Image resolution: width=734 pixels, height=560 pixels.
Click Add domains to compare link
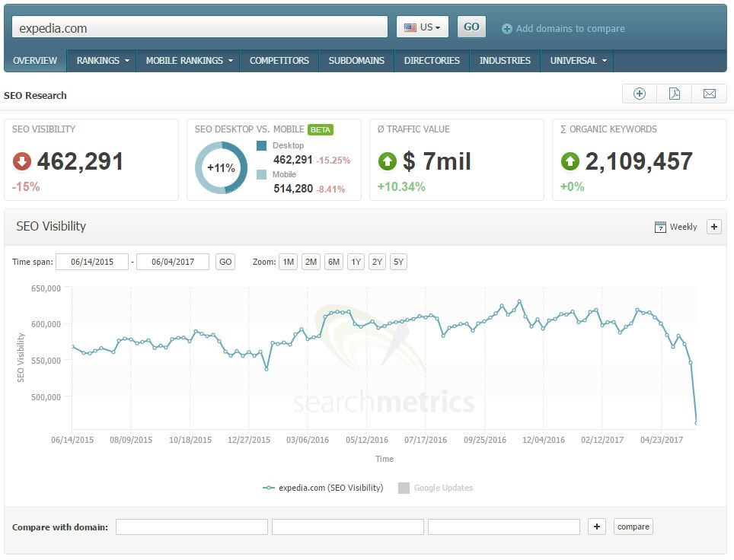570,29
